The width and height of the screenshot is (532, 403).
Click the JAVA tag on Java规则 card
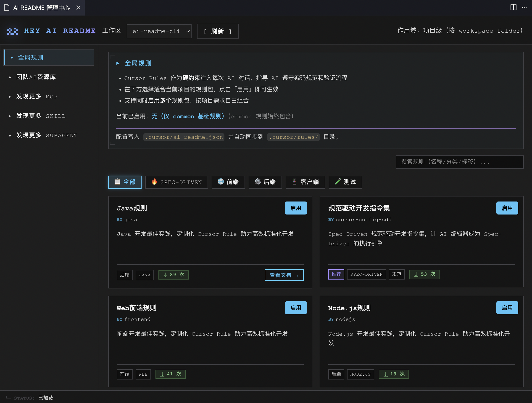(x=145, y=275)
